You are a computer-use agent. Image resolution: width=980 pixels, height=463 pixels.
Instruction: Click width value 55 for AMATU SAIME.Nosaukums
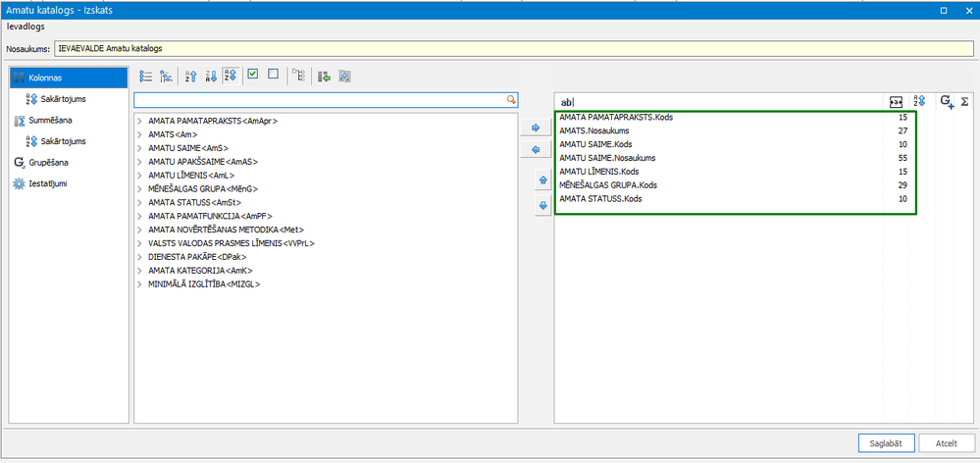point(902,158)
